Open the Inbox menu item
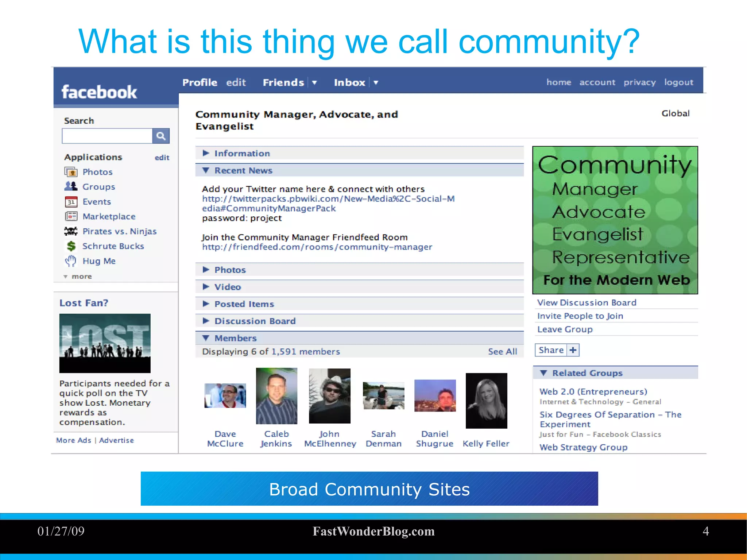 (x=349, y=82)
